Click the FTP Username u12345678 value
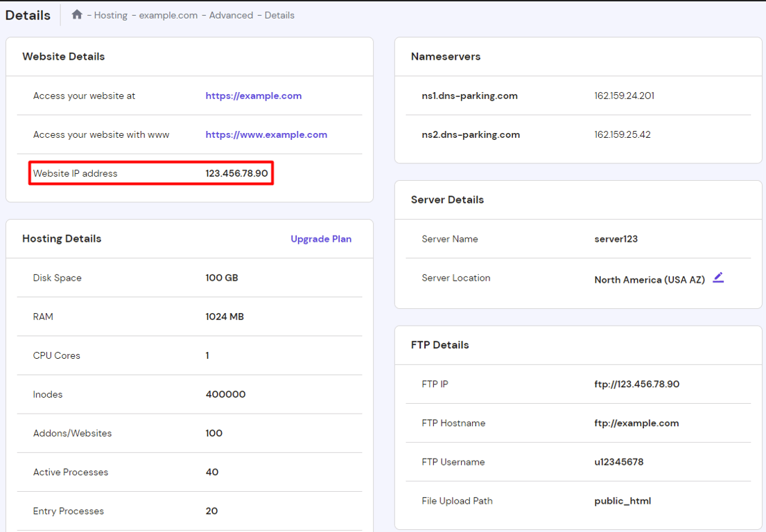Image resolution: width=766 pixels, height=532 pixels. tap(620, 461)
